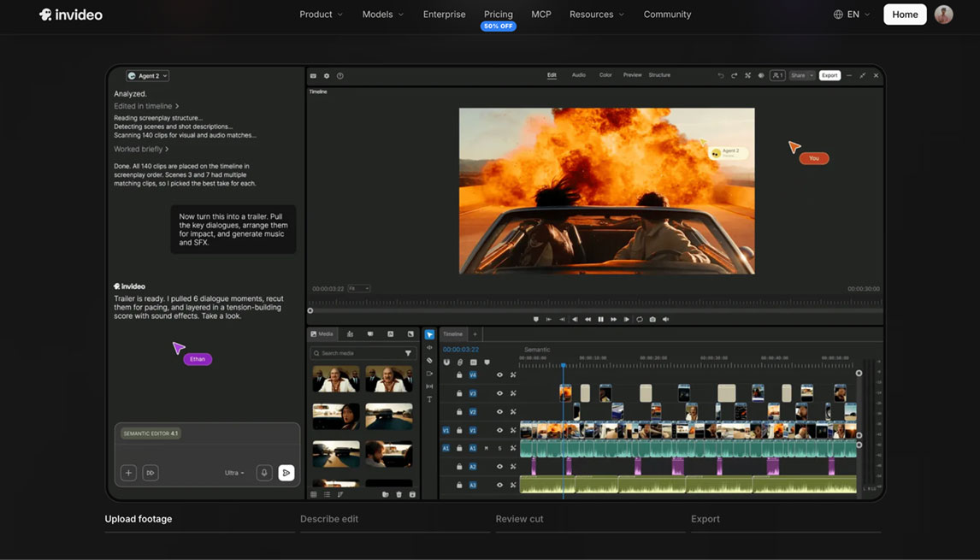Click the Home button
Screen dimensions: 980x560
pyautogui.click(x=905, y=15)
